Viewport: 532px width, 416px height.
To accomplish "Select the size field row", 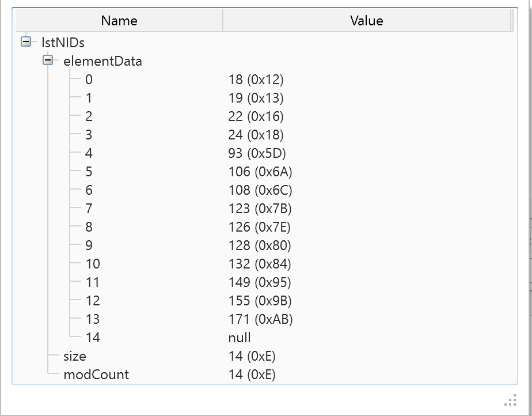I will tap(75, 356).
